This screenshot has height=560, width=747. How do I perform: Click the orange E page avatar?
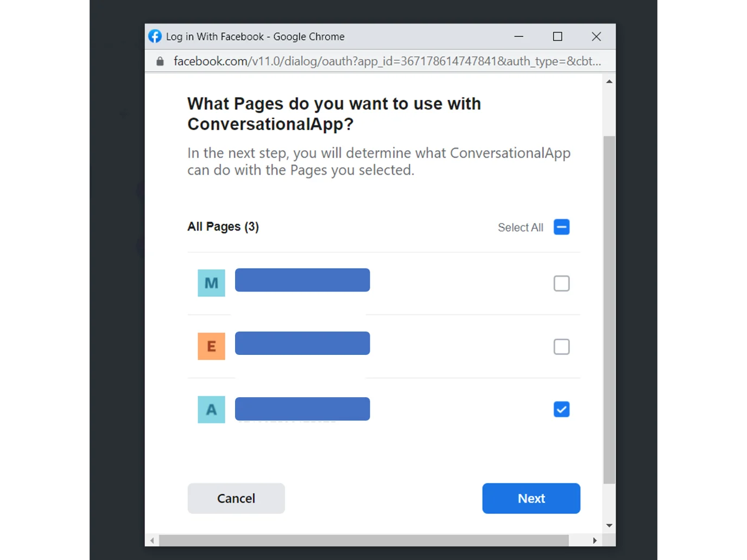pos(211,346)
